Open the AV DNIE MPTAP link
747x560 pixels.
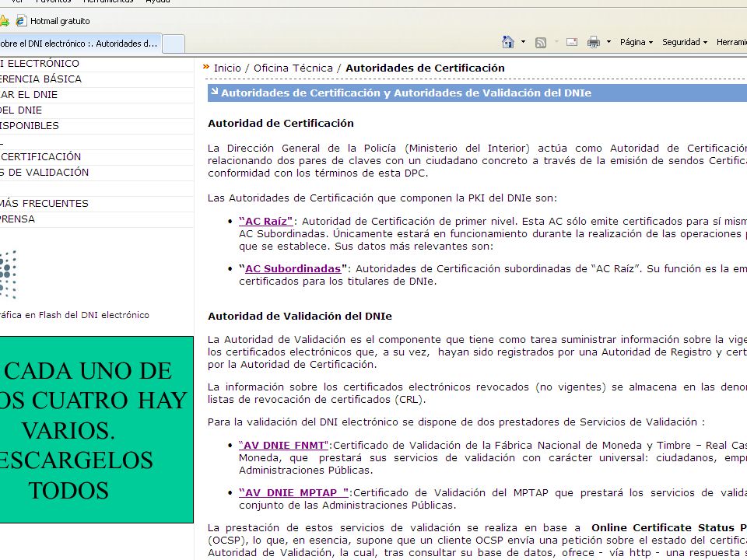click(x=294, y=493)
